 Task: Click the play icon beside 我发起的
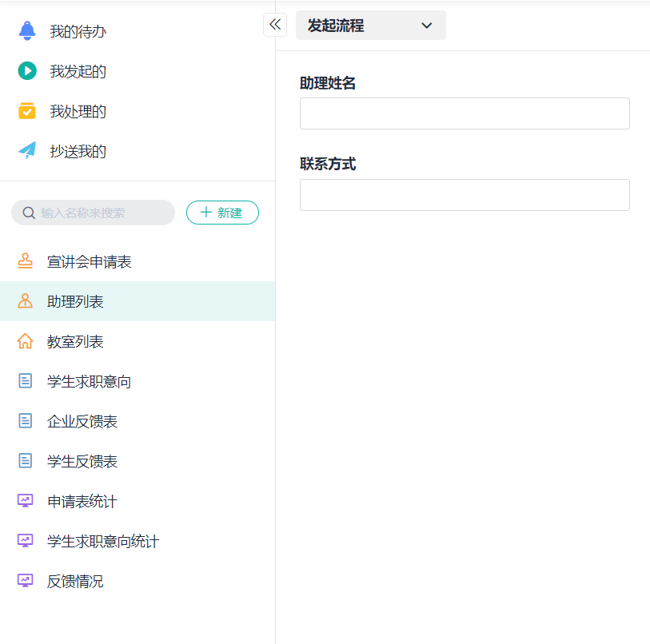[x=27, y=71]
